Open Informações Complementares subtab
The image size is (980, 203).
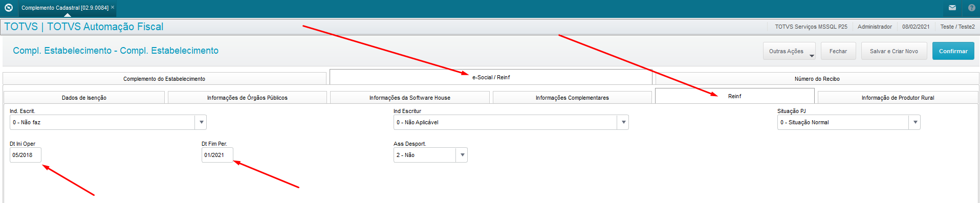(572, 98)
